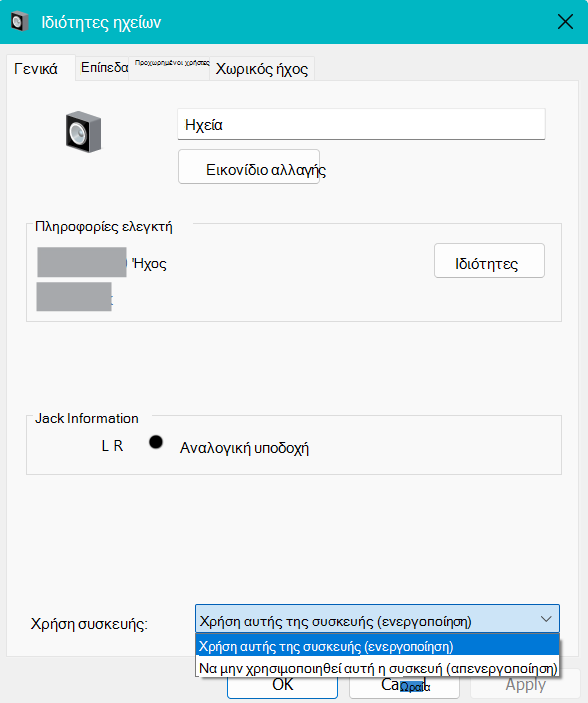Edit the Ηχεία device name field

pos(361,124)
